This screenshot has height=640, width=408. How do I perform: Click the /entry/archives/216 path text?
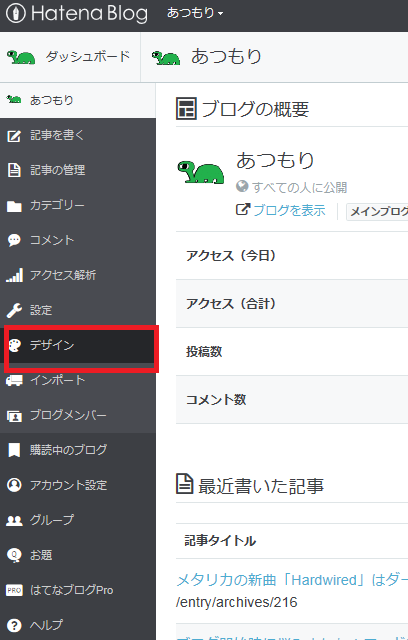(x=237, y=602)
